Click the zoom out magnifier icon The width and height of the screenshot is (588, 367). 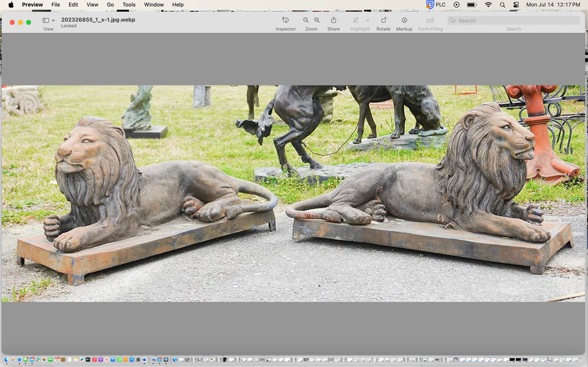pos(306,20)
